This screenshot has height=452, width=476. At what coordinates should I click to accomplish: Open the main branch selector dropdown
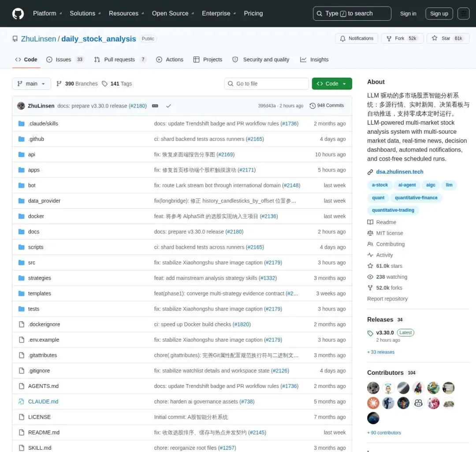31,83
